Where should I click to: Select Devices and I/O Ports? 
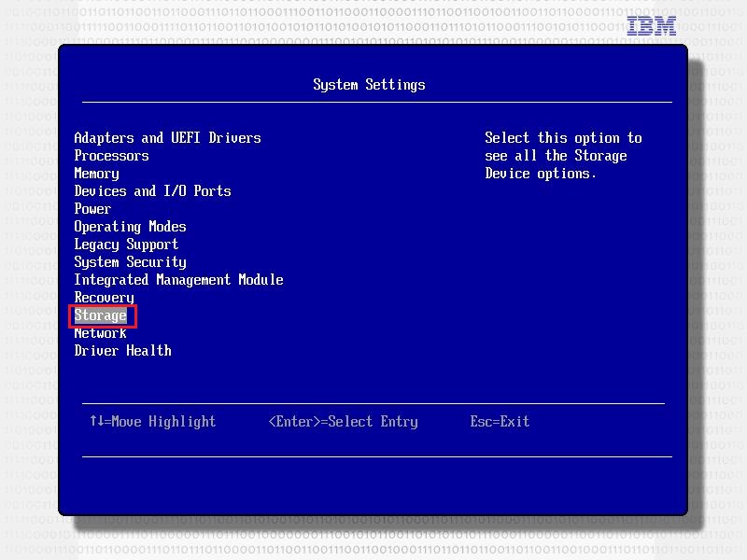tap(152, 191)
